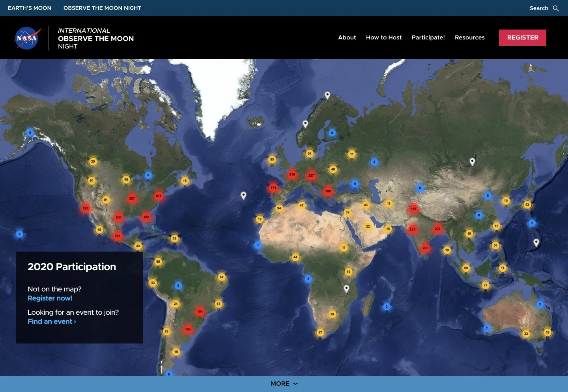Viewport: 568px width, 392px height.
Task: Select the OBSERVE THE MOON NIGHT menu entry
Action: [102, 8]
